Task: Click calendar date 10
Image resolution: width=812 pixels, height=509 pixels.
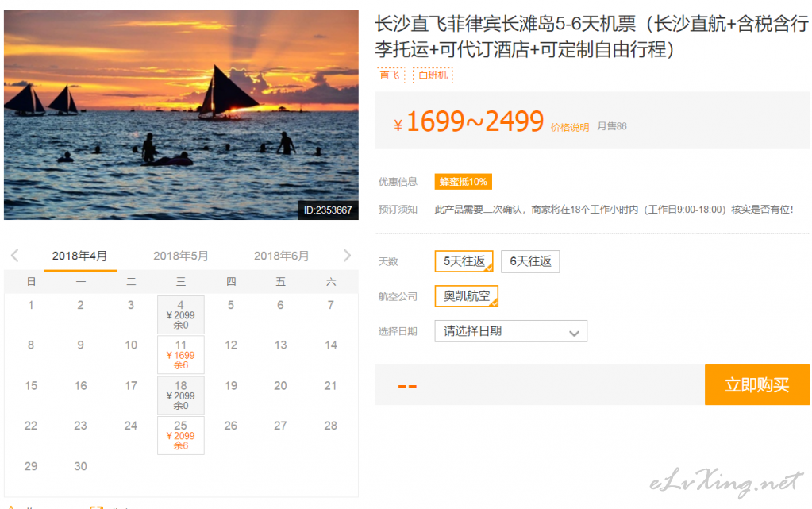Action: point(131,345)
